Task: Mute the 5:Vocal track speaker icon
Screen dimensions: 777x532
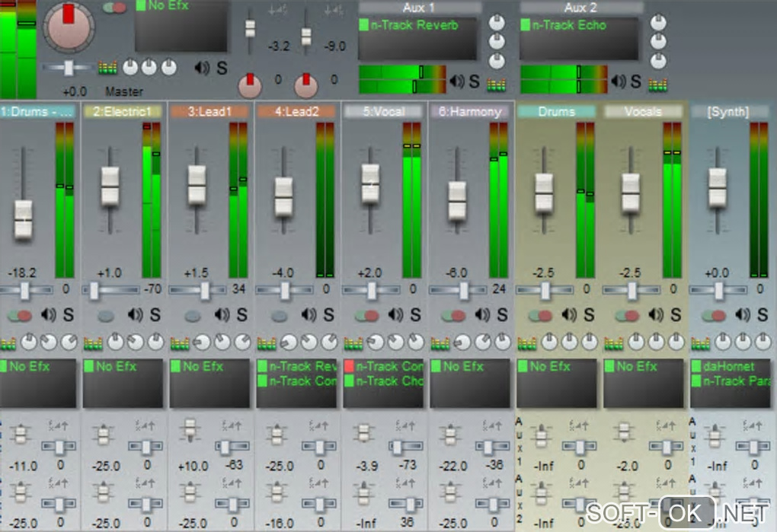Action: click(395, 315)
